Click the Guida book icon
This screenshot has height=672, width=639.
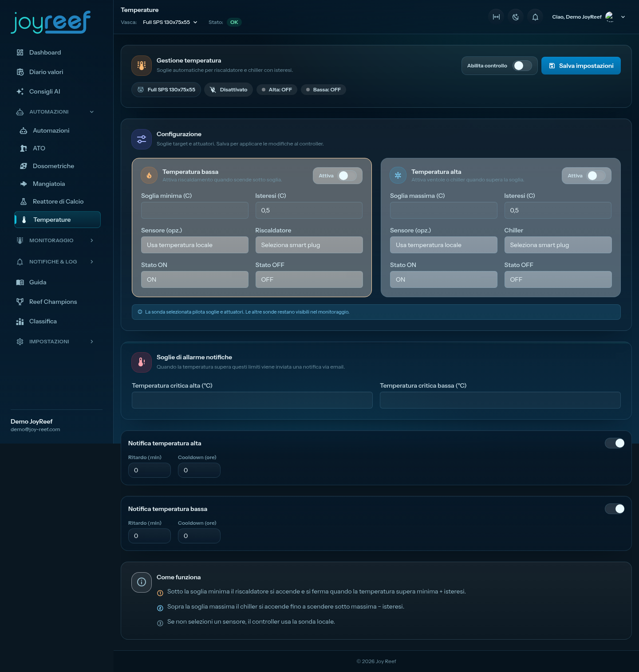click(20, 282)
